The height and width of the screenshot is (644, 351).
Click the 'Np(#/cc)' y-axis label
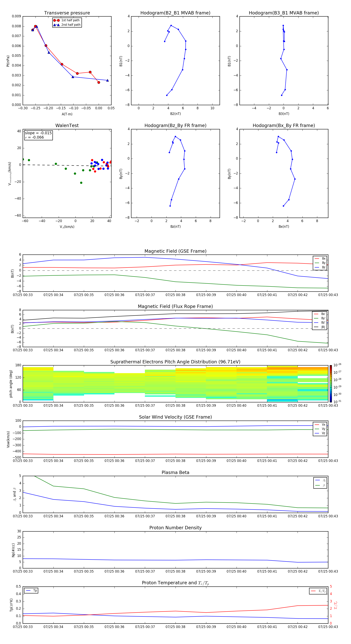point(13,550)
